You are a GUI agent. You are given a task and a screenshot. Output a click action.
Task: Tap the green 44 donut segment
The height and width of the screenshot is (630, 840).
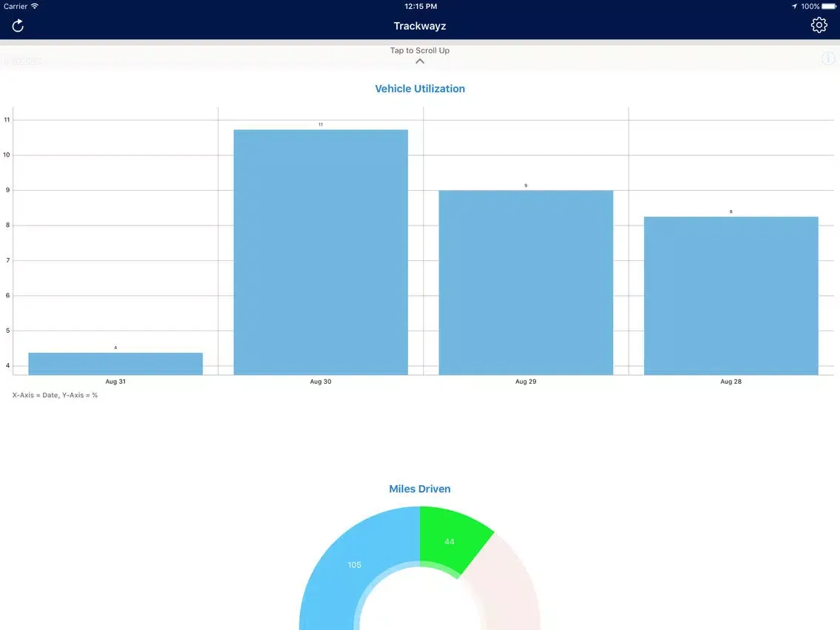point(450,541)
